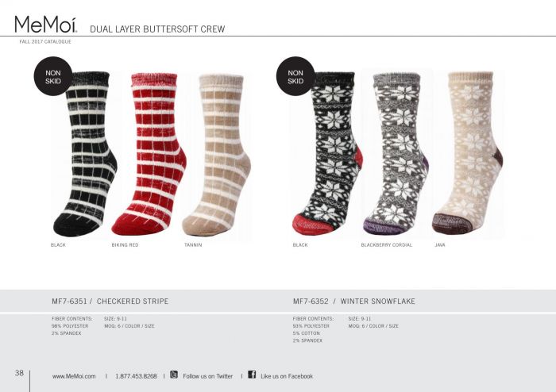Click the Non Skid badge on checkered socks
This screenshot has width=556, height=392.
53,76
